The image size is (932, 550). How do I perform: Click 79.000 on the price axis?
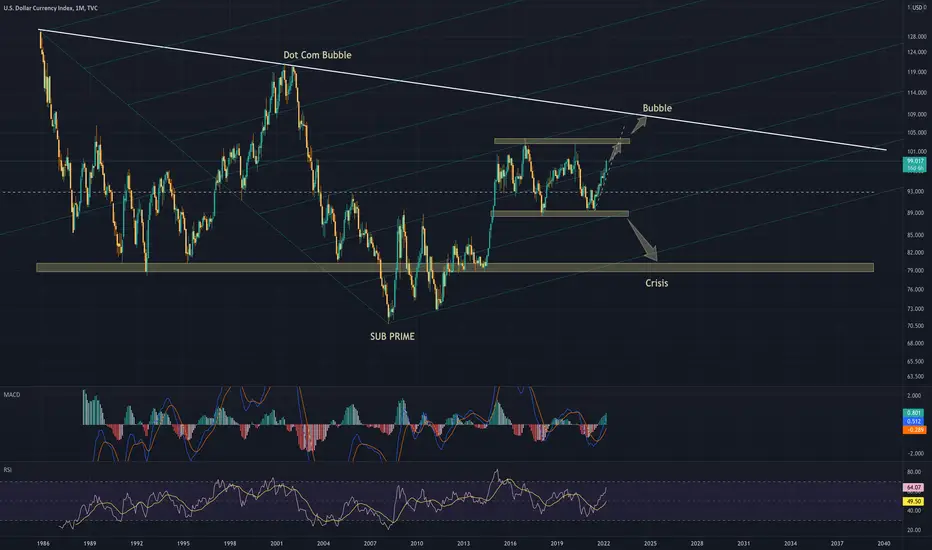(915, 271)
